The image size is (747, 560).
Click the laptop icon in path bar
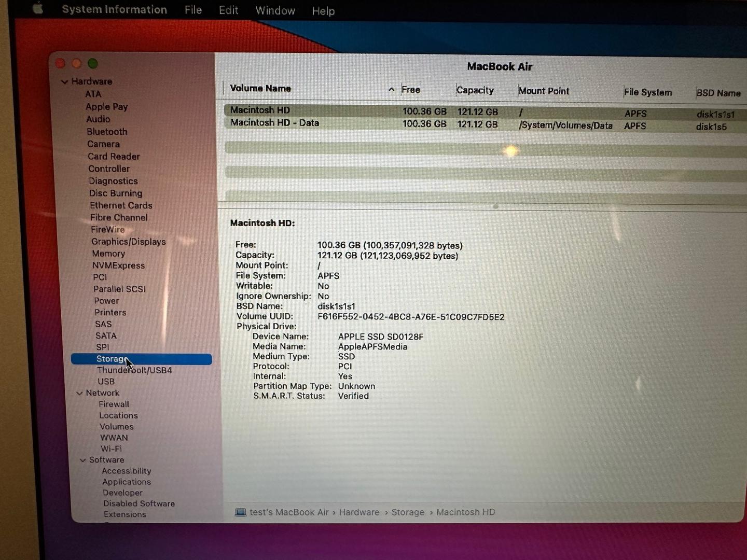coord(240,512)
